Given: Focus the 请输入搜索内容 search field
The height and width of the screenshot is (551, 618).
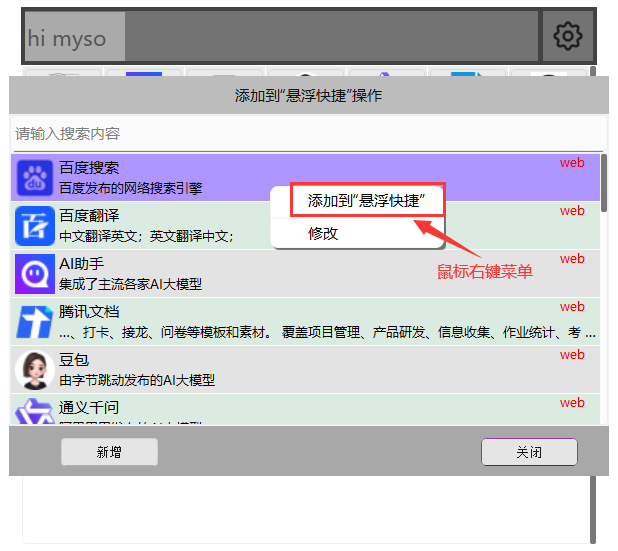Looking at the screenshot, I should tap(308, 134).
